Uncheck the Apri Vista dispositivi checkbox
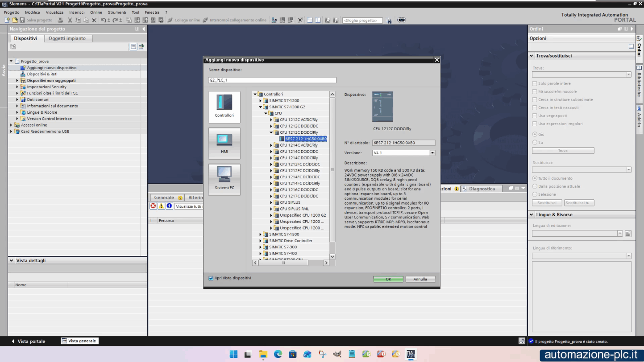The image size is (644, 362). [211, 278]
